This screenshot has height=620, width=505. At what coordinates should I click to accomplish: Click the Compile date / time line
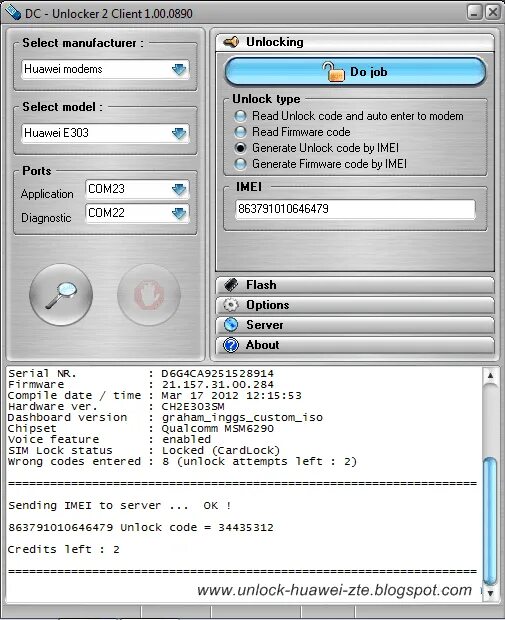click(155, 395)
